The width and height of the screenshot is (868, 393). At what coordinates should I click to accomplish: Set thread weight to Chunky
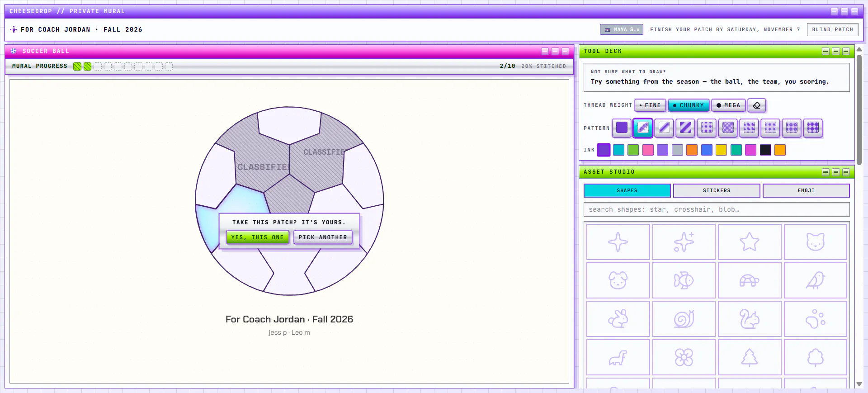pos(689,105)
